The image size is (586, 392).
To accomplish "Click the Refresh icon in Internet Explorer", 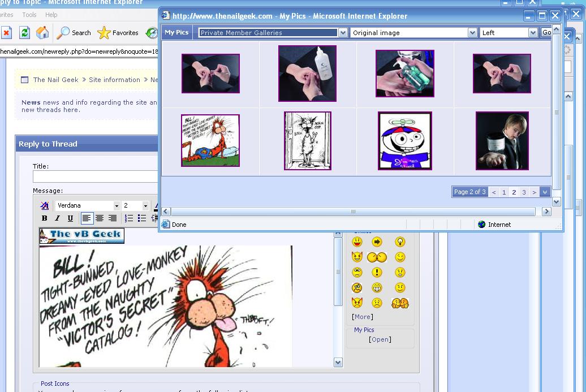I will [24, 33].
